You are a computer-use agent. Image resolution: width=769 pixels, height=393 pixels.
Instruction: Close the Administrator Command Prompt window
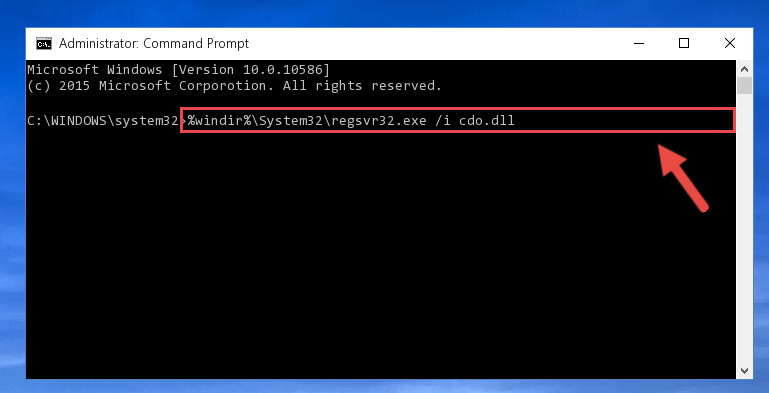coord(730,43)
